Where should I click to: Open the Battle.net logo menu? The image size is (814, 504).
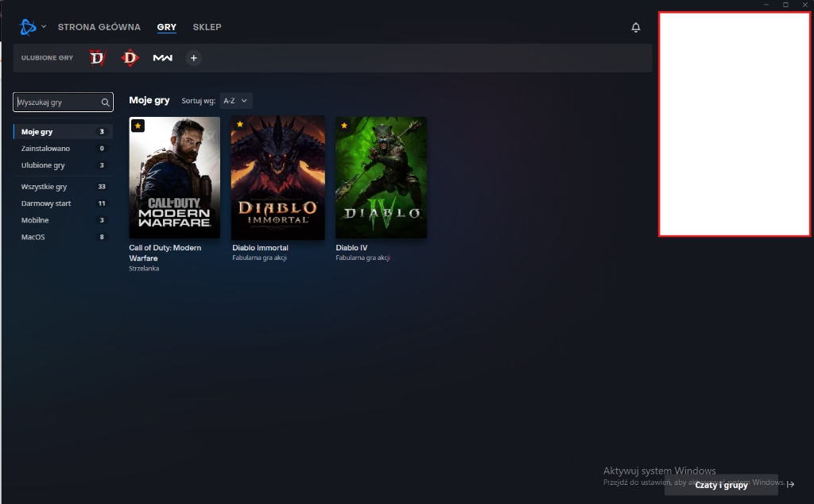point(28,27)
